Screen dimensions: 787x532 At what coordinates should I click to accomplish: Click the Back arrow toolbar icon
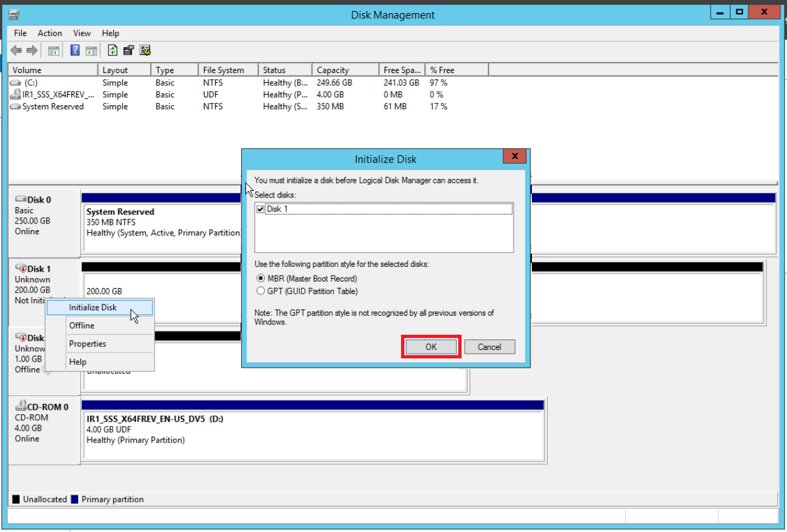tap(16, 51)
